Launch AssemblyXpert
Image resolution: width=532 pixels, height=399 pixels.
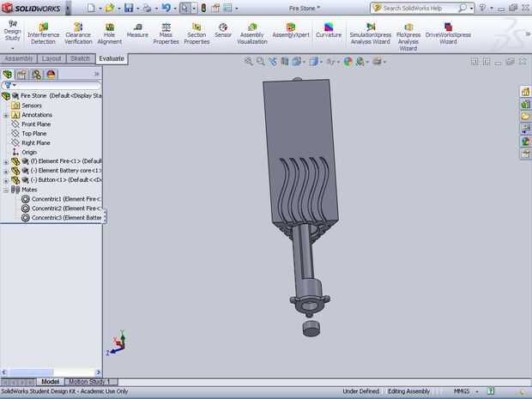click(291, 30)
